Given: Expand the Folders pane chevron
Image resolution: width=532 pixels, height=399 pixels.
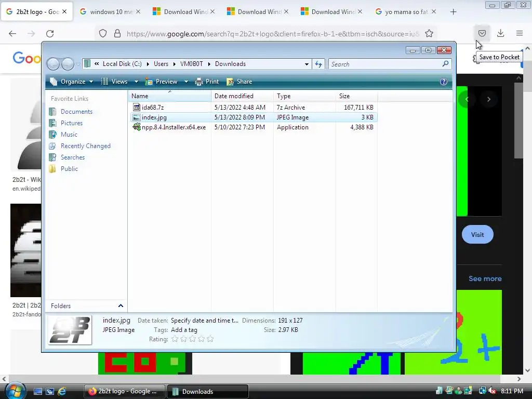Looking at the screenshot, I should (x=121, y=305).
